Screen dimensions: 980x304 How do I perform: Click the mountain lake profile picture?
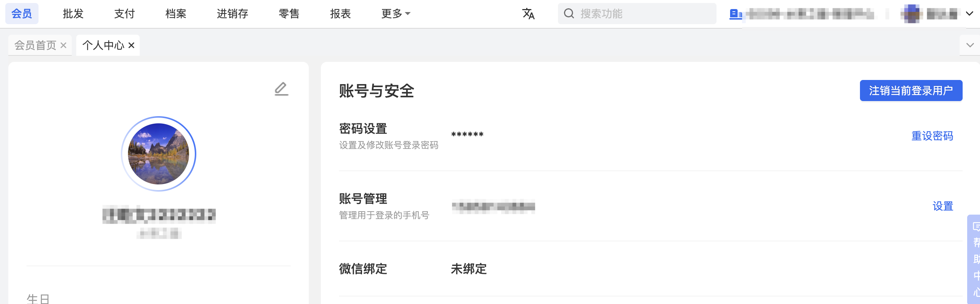(159, 154)
